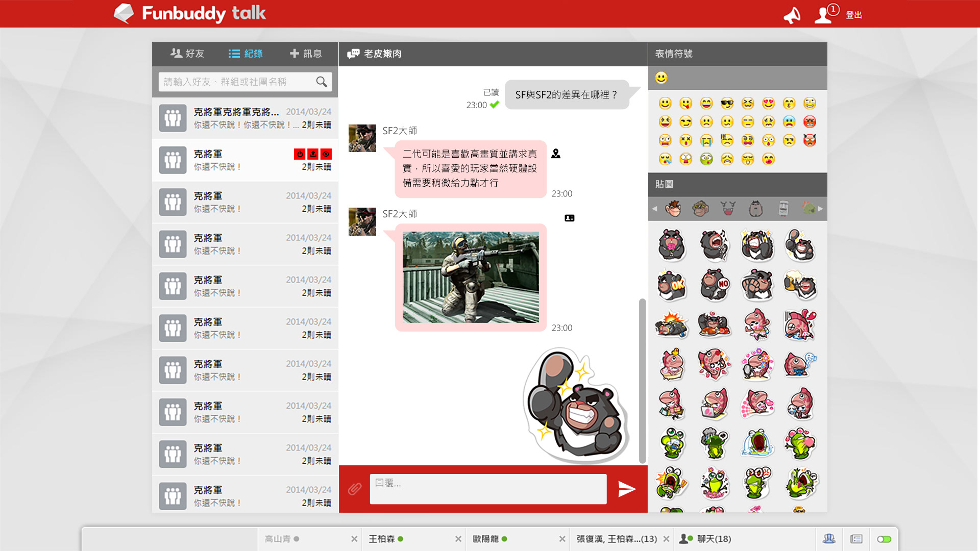Click the paperclip attachment icon

(355, 489)
